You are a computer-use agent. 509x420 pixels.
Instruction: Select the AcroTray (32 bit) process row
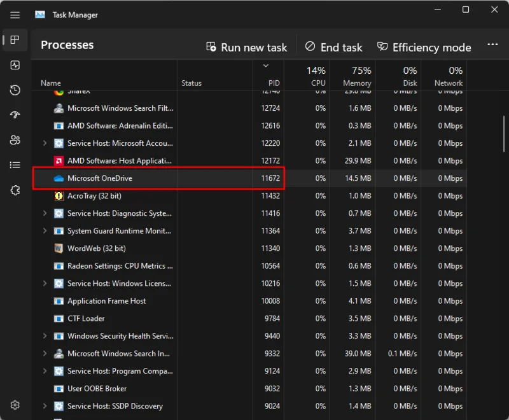pyautogui.click(x=249, y=196)
